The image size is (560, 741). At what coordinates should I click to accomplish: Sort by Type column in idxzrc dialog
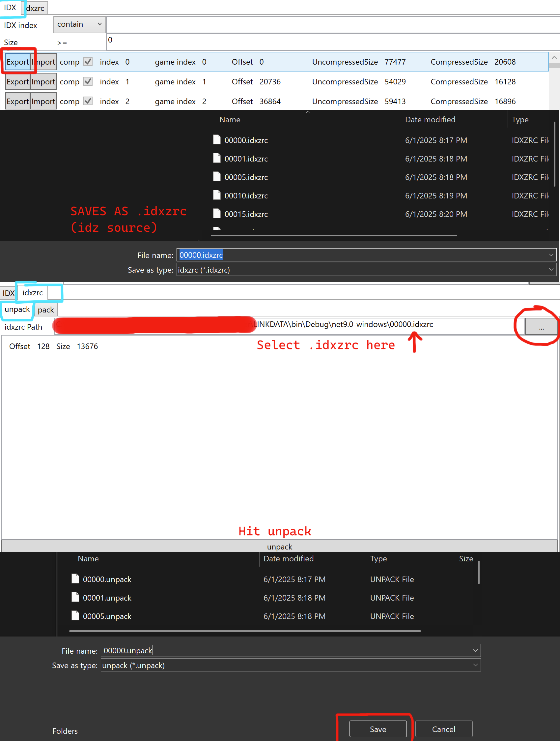click(520, 120)
